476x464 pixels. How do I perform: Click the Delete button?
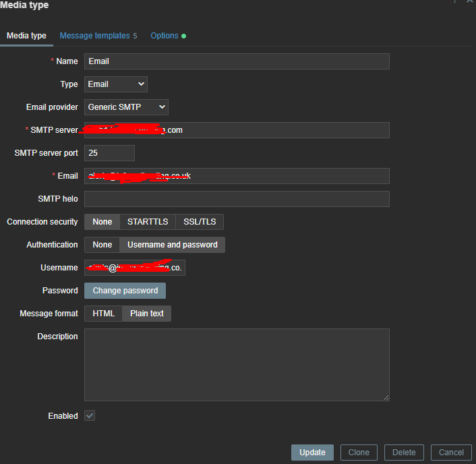[404, 453]
